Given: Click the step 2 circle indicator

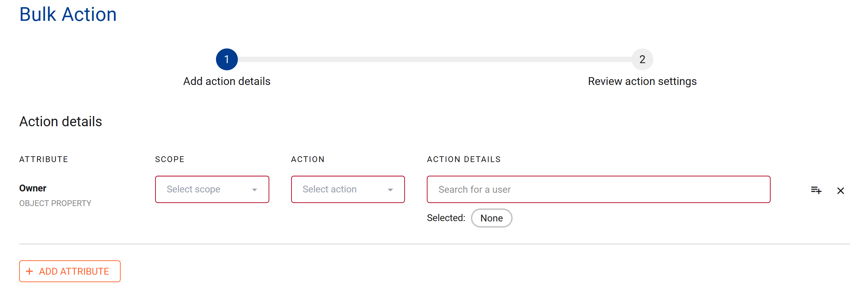Looking at the screenshot, I should pos(642,59).
